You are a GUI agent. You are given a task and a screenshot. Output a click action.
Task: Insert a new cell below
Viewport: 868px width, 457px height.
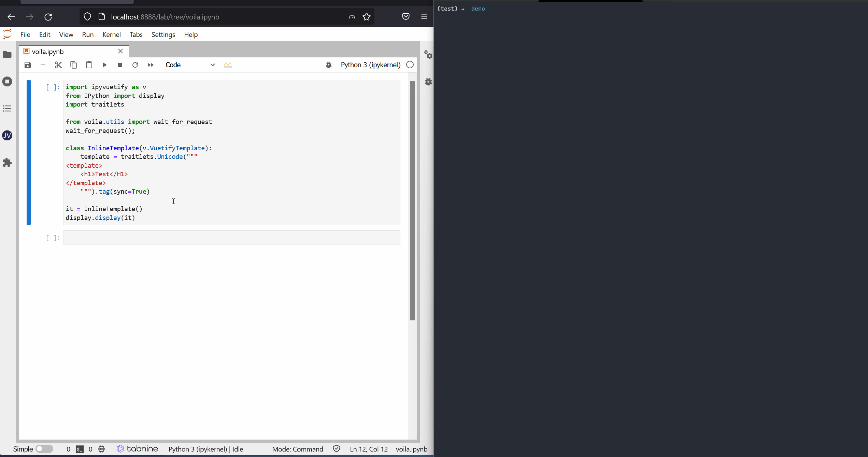click(x=43, y=65)
